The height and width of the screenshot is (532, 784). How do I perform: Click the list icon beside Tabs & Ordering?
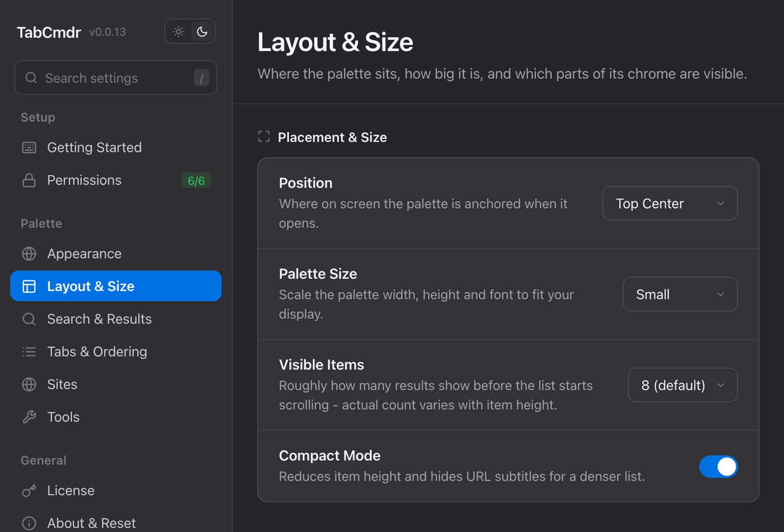point(29,352)
